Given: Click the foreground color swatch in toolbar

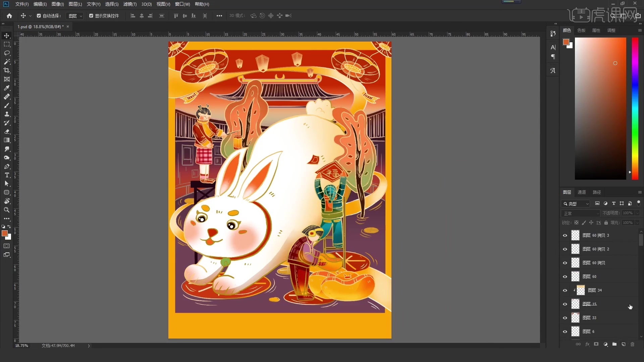Looking at the screenshot, I should click(5, 234).
